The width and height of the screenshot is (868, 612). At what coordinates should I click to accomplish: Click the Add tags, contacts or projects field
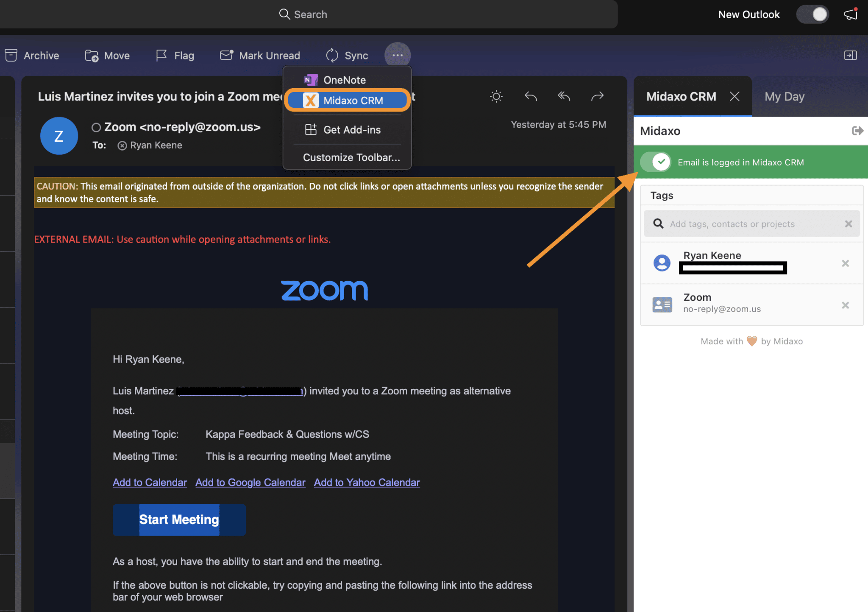[x=751, y=224]
